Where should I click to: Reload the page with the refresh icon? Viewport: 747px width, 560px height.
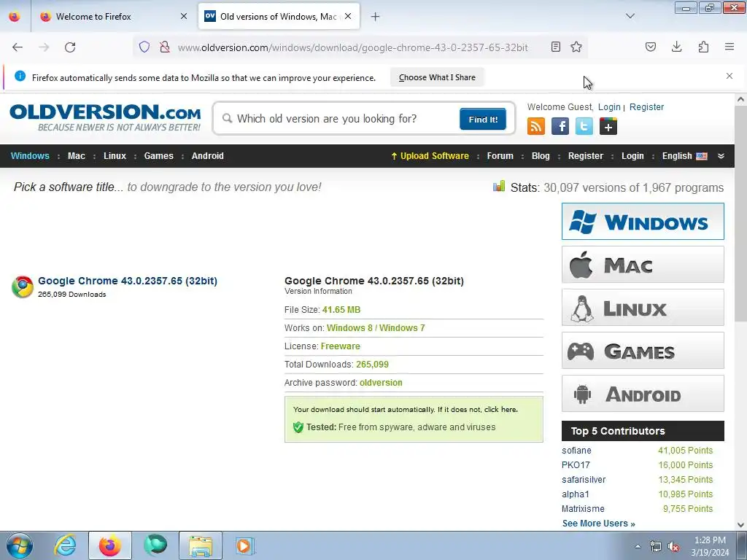pyautogui.click(x=70, y=47)
